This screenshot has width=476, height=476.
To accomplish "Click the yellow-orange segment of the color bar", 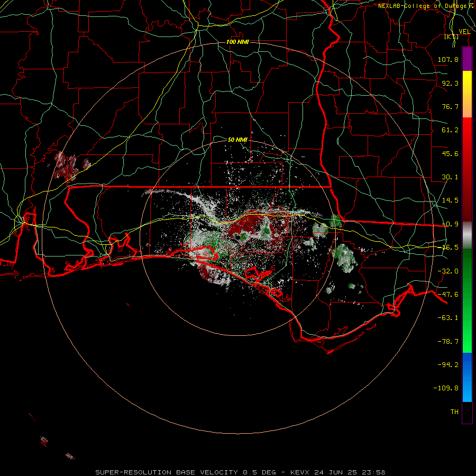I will click(x=467, y=94).
